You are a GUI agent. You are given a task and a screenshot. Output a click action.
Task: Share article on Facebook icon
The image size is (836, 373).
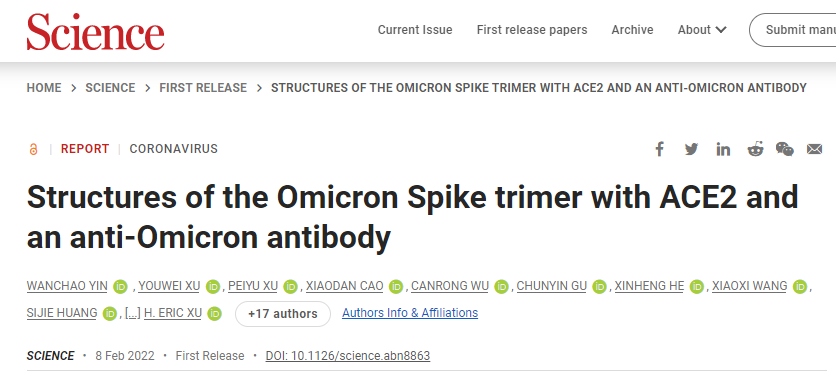[660, 149]
